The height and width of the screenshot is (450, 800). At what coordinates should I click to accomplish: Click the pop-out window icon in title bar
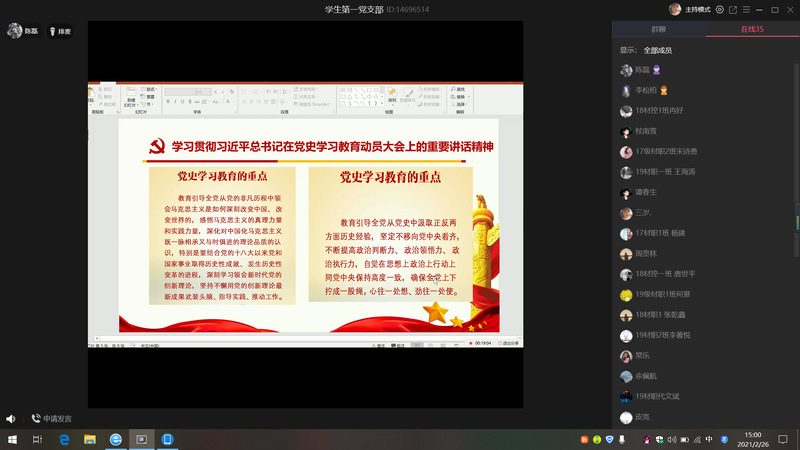click(733, 9)
